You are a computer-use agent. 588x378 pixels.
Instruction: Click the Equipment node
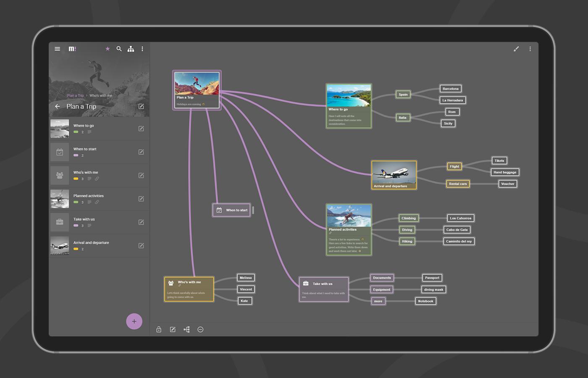382,289
